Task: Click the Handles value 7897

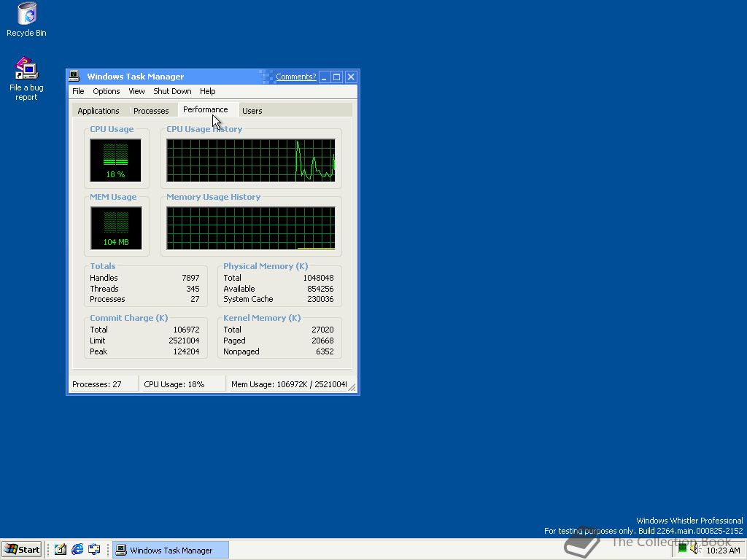Action: pyautogui.click(x=190, y=278)
